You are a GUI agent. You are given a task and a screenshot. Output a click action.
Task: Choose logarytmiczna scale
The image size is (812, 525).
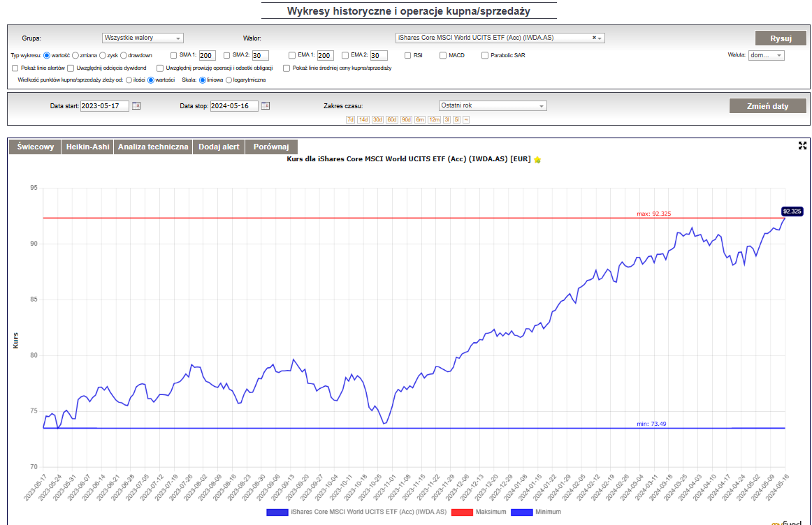(229, 80)
